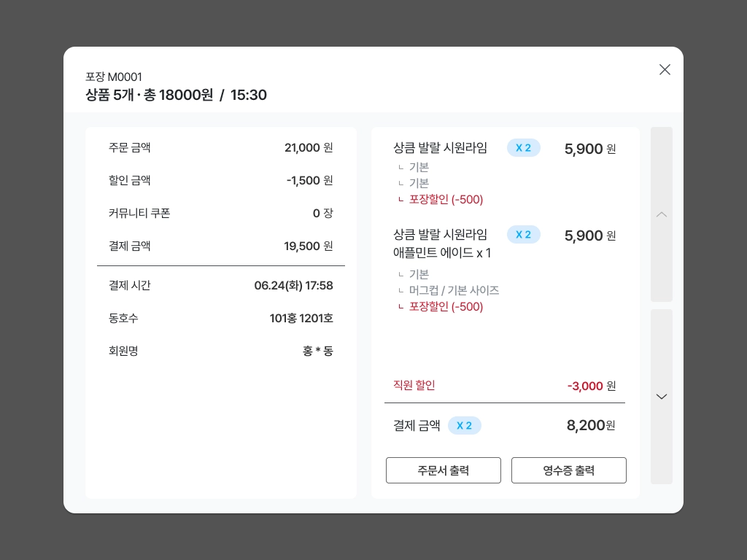747x560 pixels.
Task: Click the 포장 M0001 order number
Action: (x=114, y=77)
